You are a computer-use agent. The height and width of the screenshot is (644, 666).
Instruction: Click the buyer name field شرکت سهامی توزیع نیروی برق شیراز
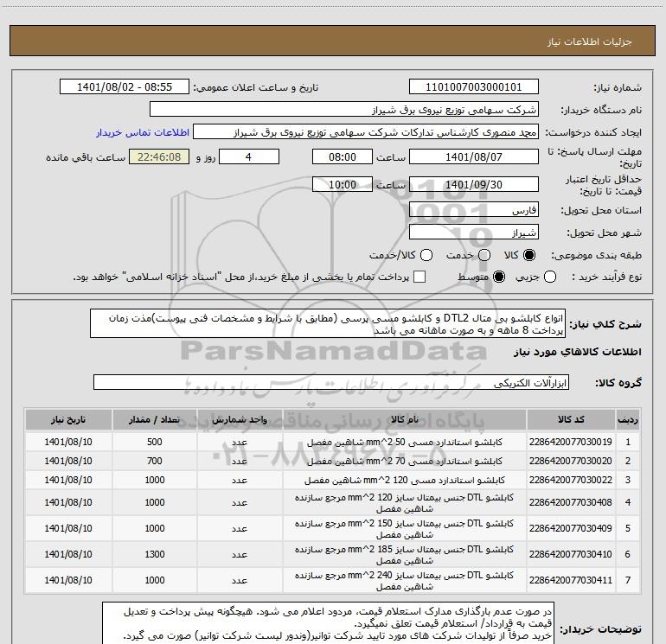344,110
